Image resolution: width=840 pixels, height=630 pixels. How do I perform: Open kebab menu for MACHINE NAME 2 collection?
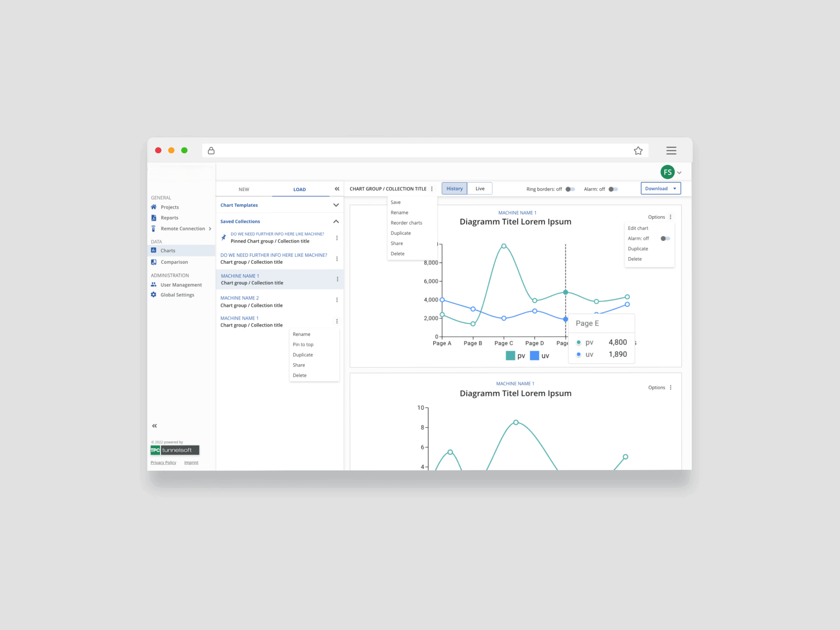[337, 300]
